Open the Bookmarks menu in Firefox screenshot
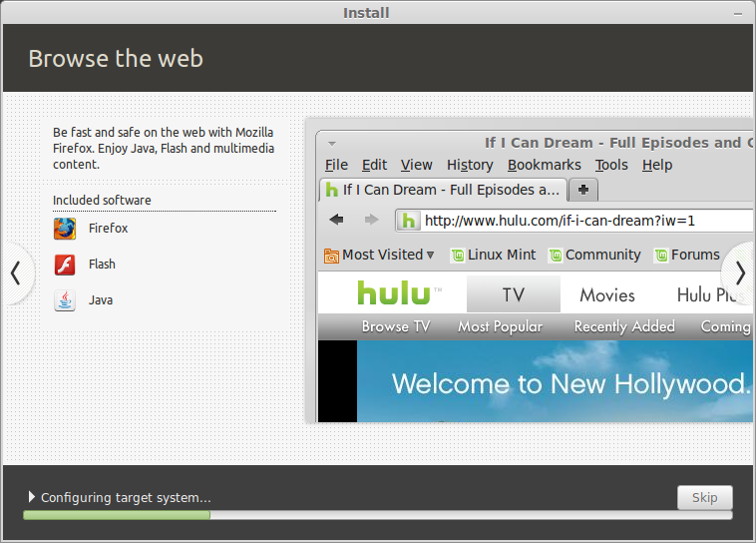This screenshot has width=756, height=543. [544, 165]
